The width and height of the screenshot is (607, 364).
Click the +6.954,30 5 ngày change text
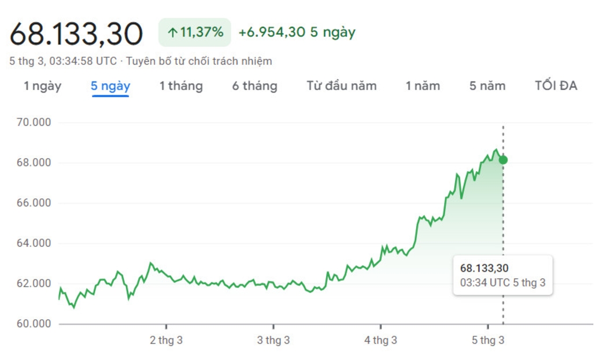[x=297, y=32]
